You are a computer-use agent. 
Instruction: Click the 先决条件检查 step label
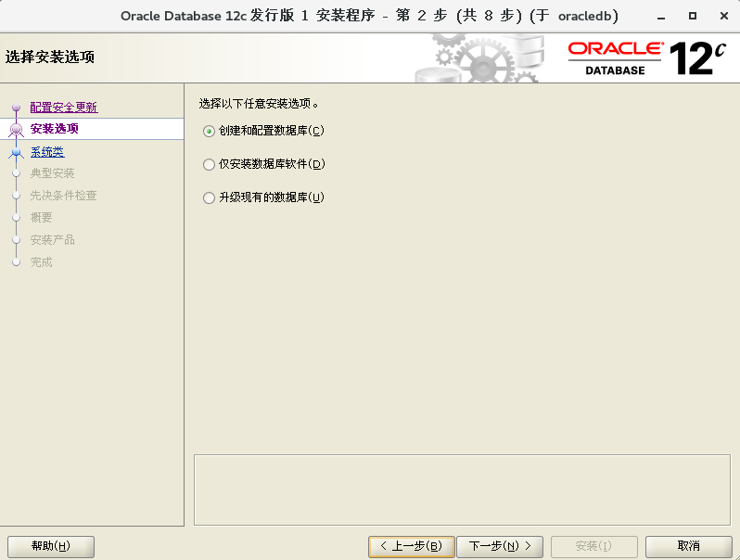click(63, 196)
